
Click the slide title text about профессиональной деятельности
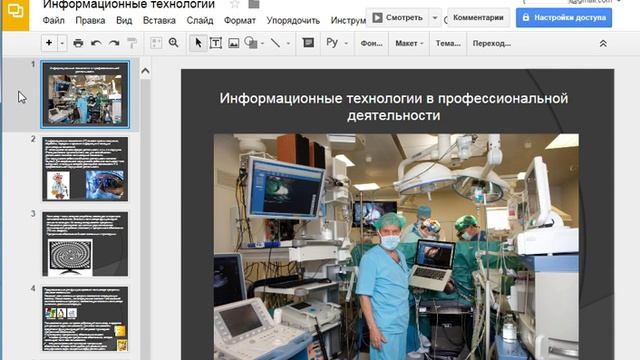tap(394, 107)
